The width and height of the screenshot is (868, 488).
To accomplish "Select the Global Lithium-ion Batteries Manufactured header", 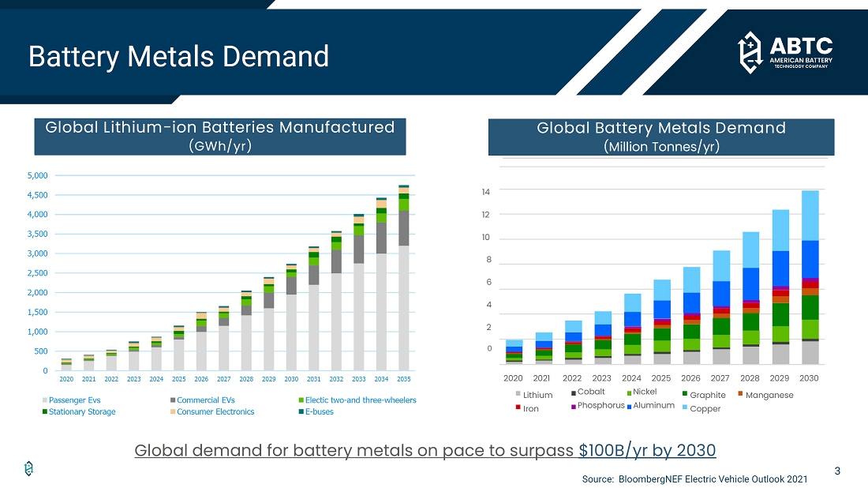I will [x=220, y=136].
